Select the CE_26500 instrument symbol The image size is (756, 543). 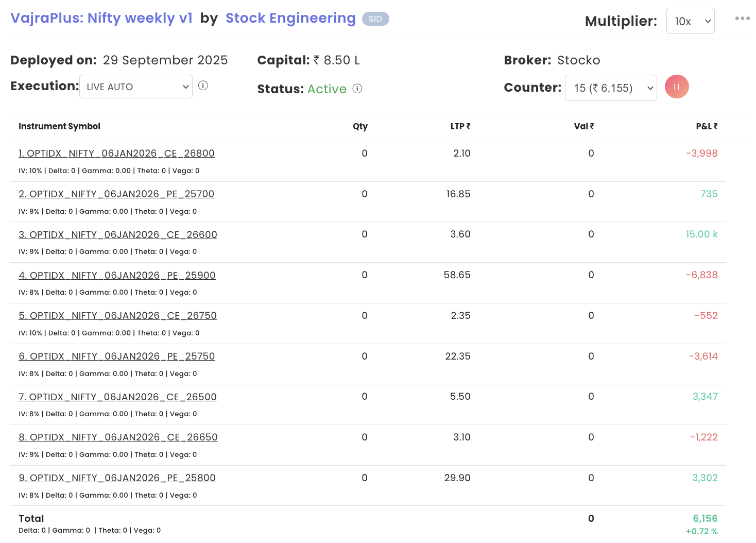[x=117, y=397]
